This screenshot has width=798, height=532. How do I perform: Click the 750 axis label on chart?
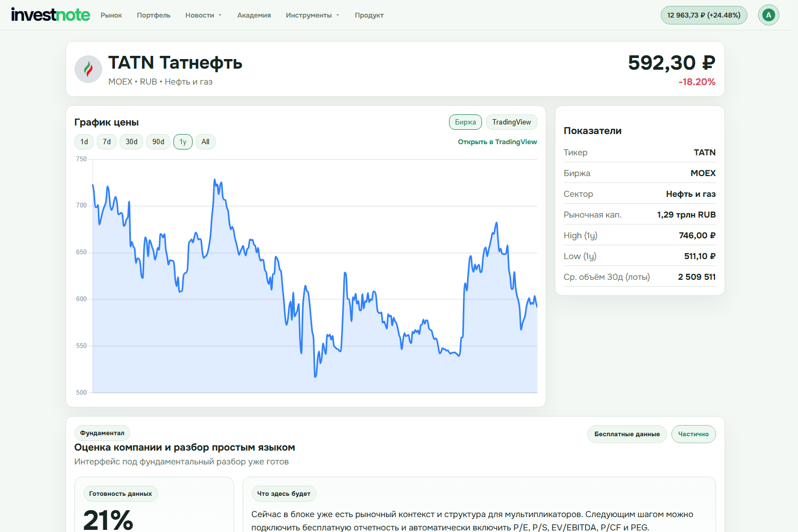(x=81, y=159)
